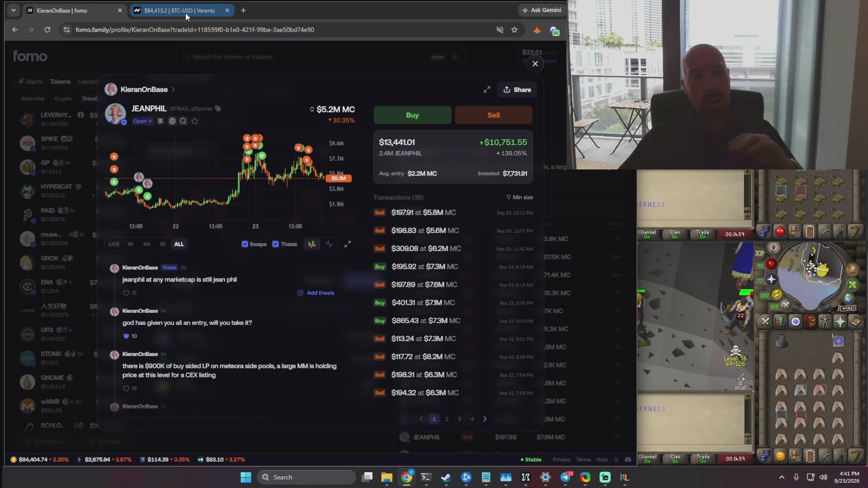Click the green Buy button
The image size is (868, 488).
click(412, 115)
